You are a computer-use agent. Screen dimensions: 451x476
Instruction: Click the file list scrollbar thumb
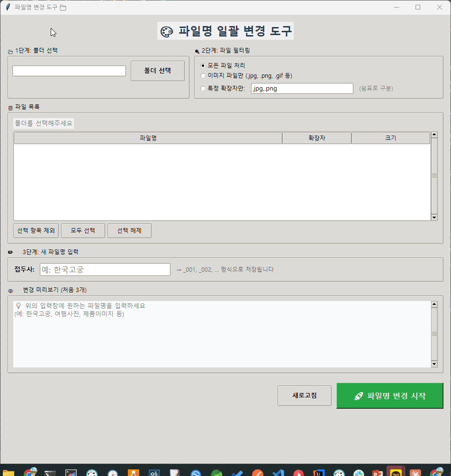434,176
